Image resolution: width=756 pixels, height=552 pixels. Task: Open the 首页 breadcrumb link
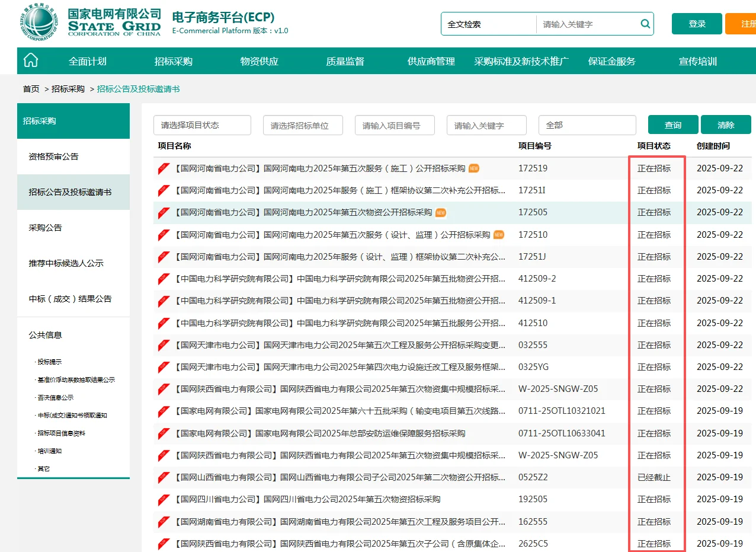[30, 88]
